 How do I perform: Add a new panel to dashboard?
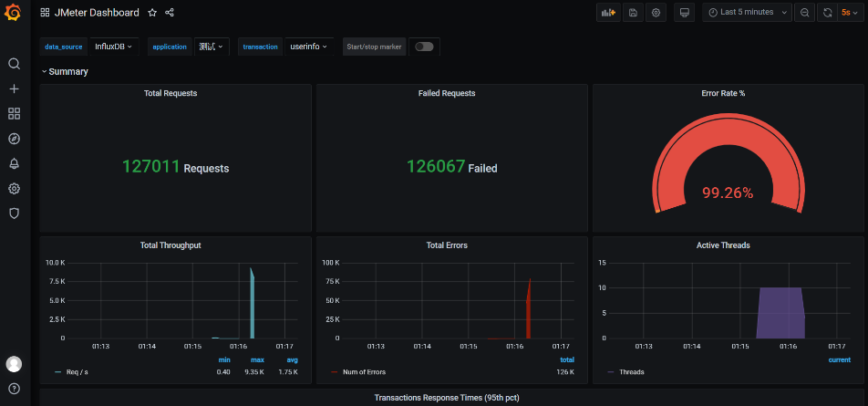pyautogui.click(x=608, y=12)
